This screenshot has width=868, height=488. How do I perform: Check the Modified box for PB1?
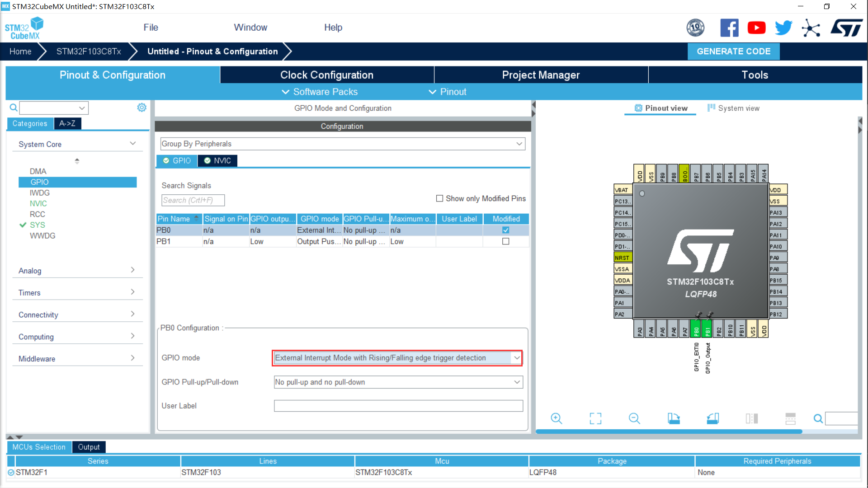click(x=505, y=241)
